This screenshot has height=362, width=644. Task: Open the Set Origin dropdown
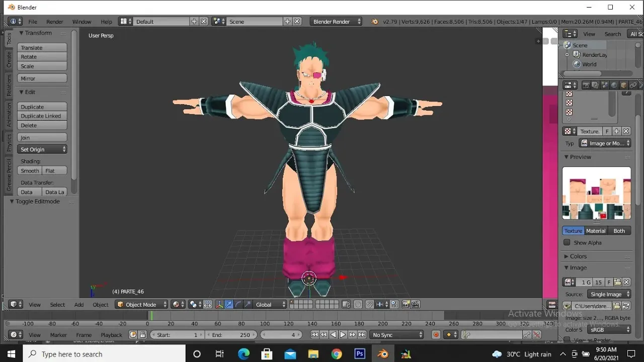click(42, 149)
